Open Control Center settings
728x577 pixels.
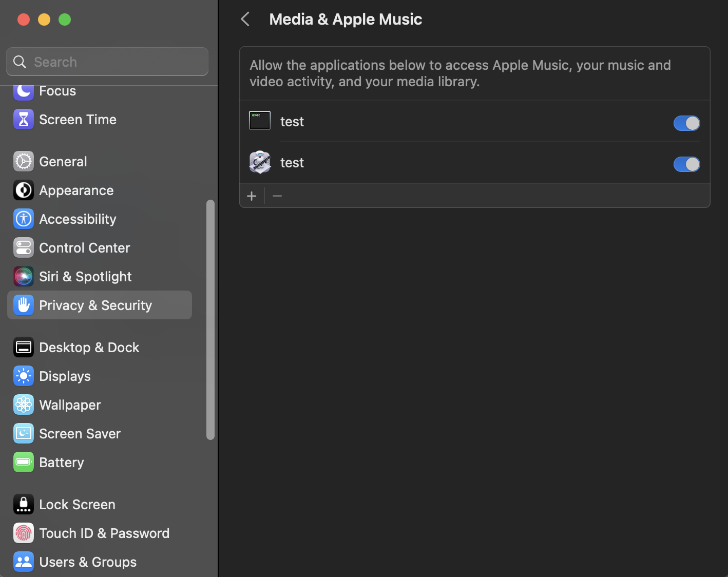pyautogui.click(x=85, y=248)
